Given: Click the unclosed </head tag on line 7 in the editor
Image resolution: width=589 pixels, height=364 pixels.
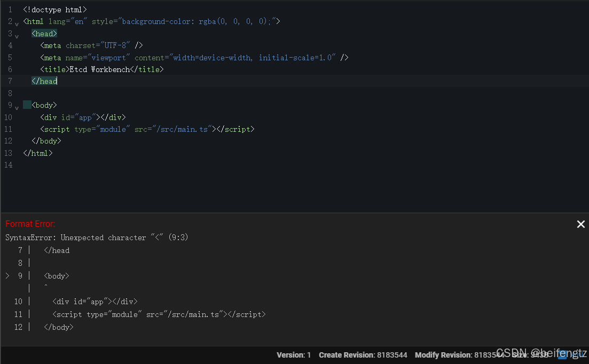Looking at the screenshot, I should 44,81.
